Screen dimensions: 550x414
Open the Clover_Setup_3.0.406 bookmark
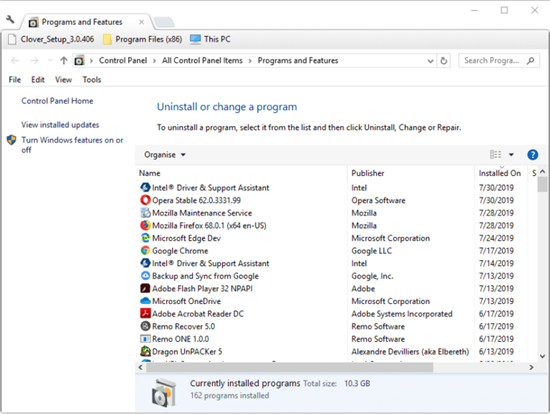(x=51, y=39)
